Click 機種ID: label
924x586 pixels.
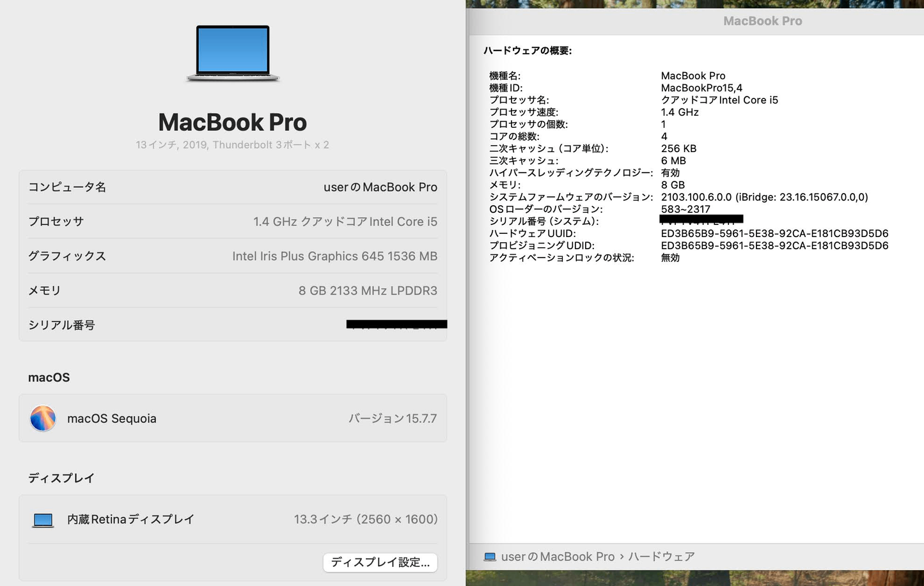(x=506, y=88)
